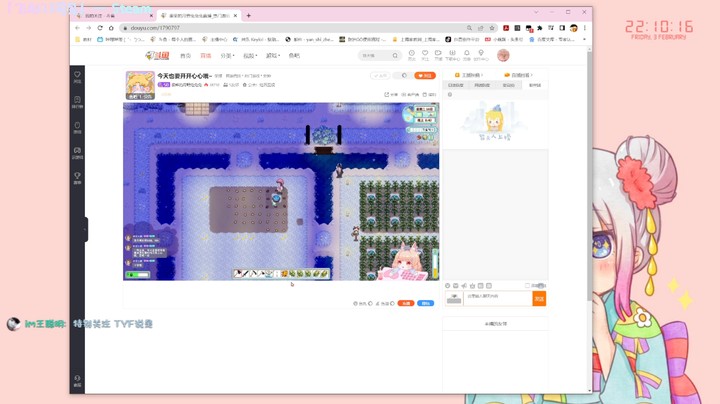
Task: Click the thumbs-up icon in chat toolbar
Action: click(472, 286)
